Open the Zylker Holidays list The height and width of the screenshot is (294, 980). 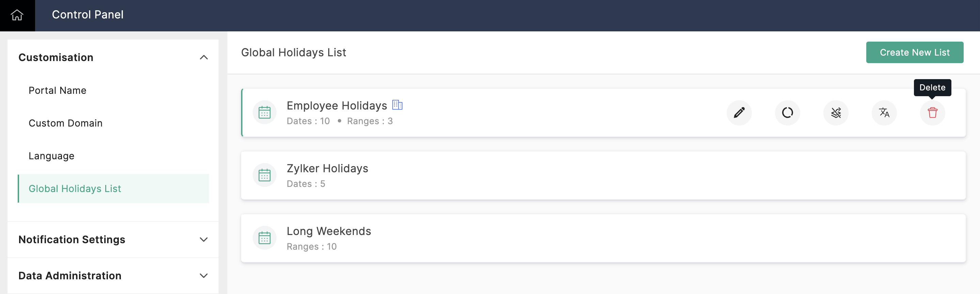point(327,168)
